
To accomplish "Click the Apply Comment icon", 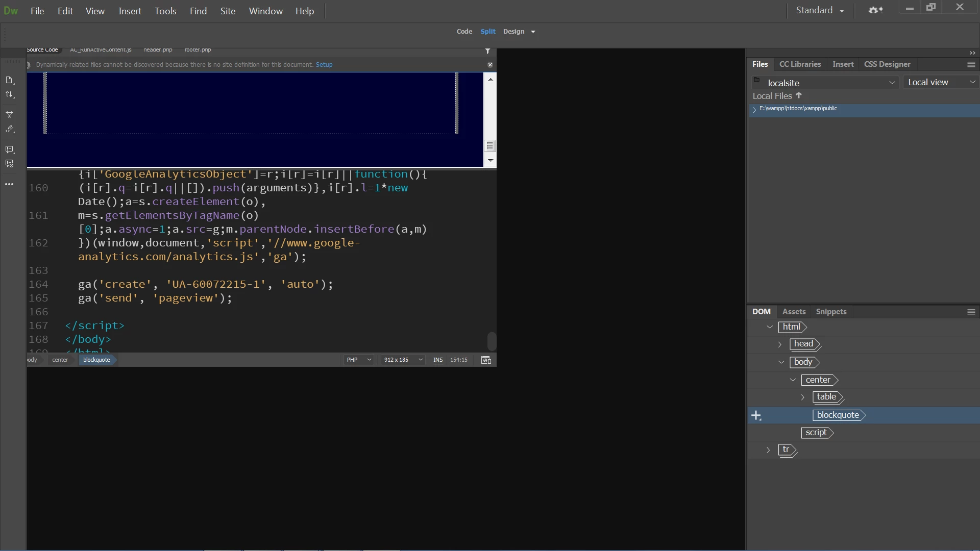I will pos(9,149).
